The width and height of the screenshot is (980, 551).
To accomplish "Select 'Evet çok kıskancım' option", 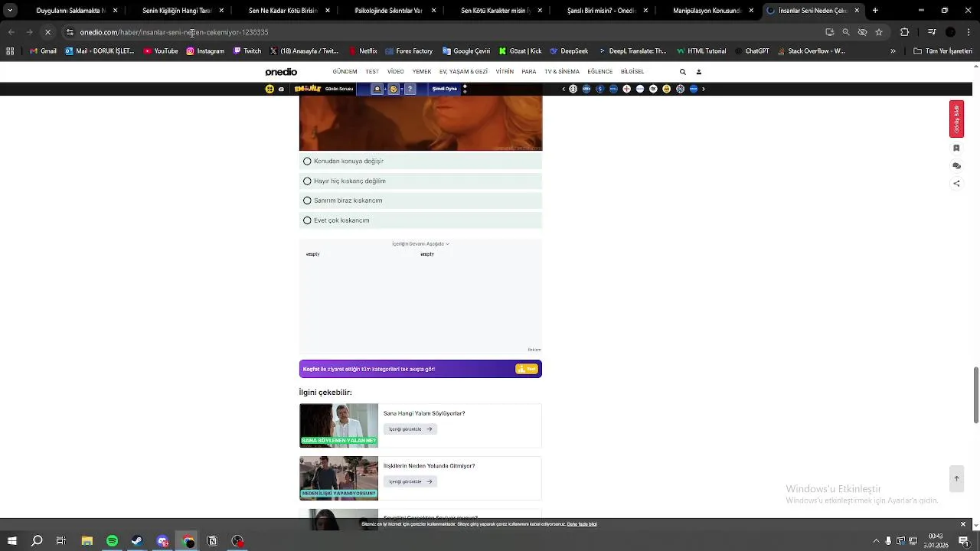I will click(x=420, y=220).
